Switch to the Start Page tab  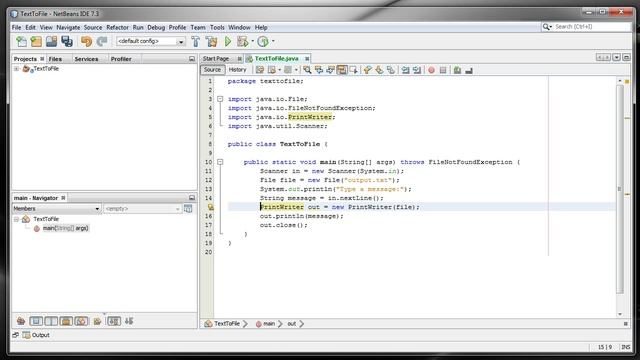pyautogui.click(x=216, y=59)
